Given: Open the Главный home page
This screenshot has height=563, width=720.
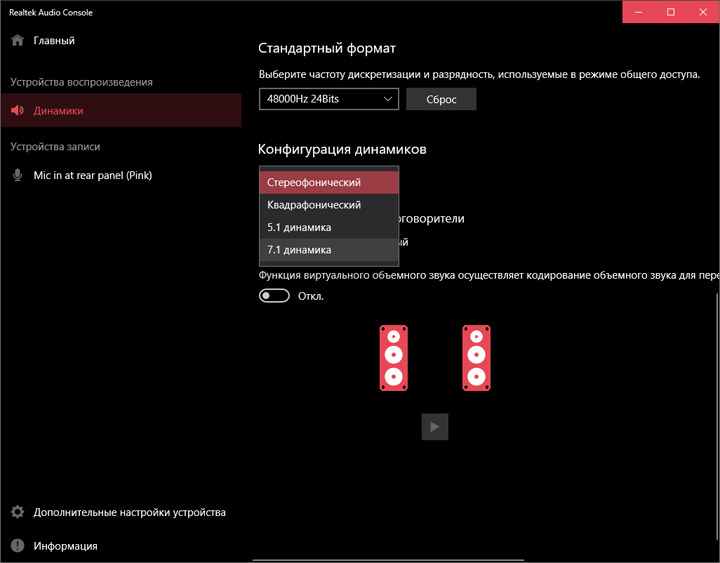Looking at the screenshot, I should point(121,40).
